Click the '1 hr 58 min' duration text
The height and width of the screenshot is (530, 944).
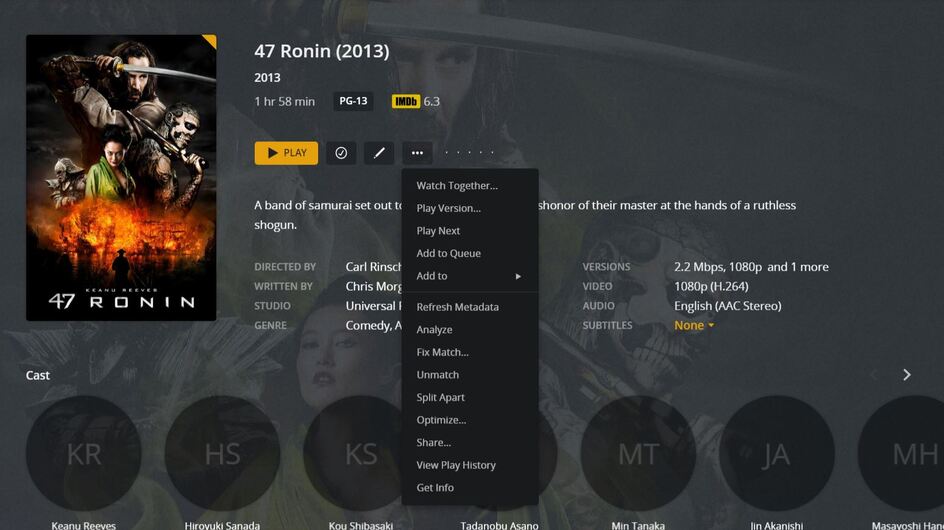coord(284,102)
